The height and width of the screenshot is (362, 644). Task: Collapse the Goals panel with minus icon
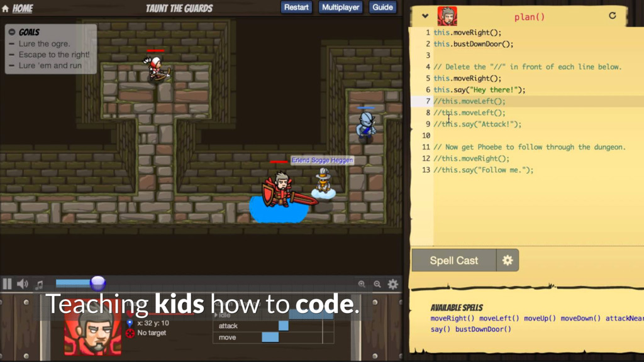(x=11, y=31)
